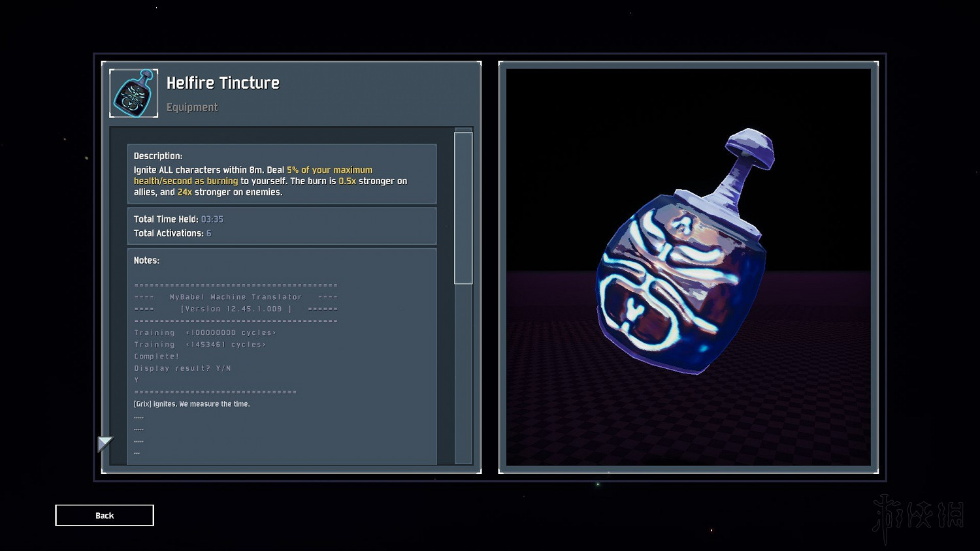Click the "Display result? Y/N" line
The width and height of the screenshot is (980, 551).
tap(182, 368)
